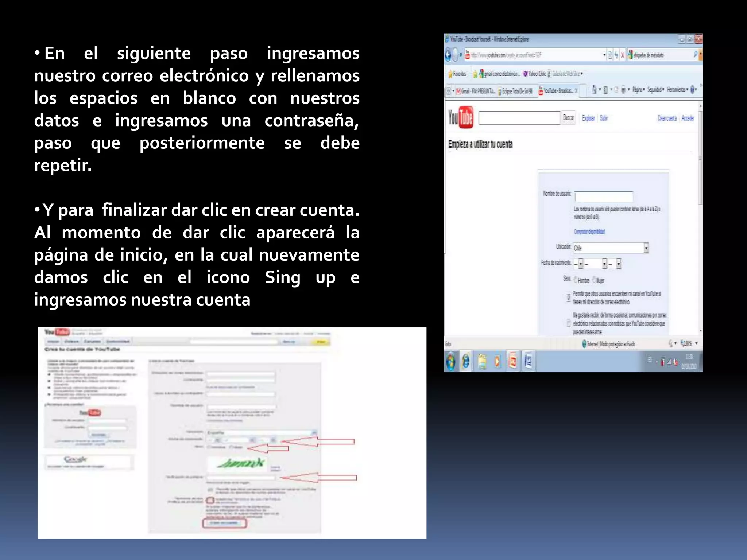
Task: Open the last Fecha de nacimiento dropdown
Action: [615, 263]
